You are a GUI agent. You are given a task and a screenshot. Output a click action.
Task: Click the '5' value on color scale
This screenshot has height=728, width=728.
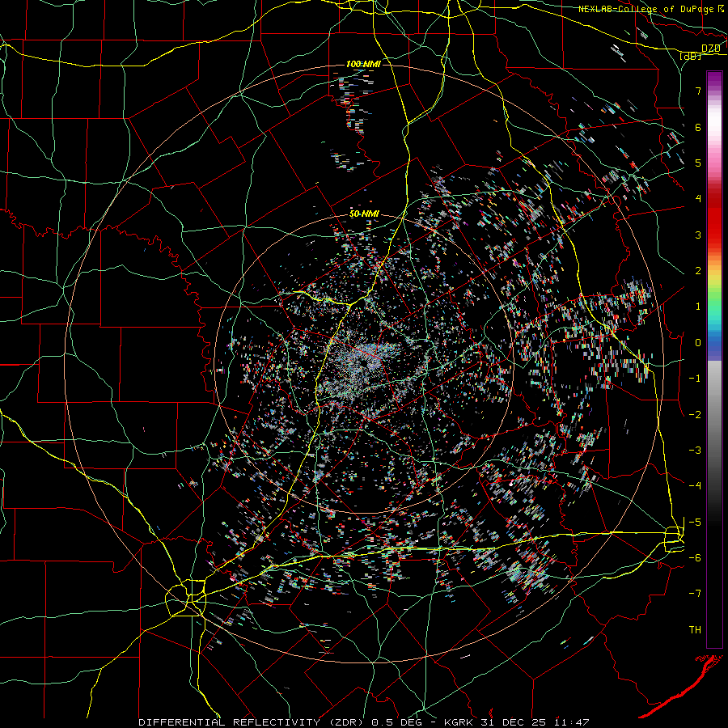pyautogui.click(x=698, y=163)
